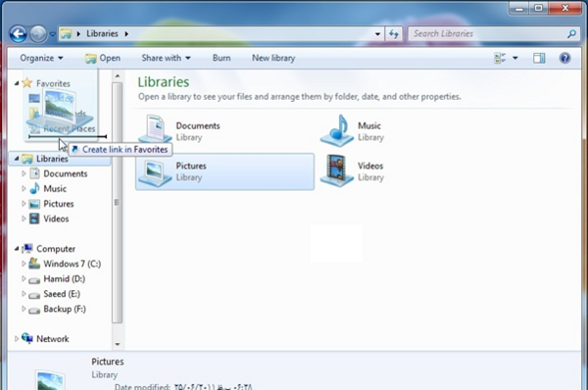
Task: Expand the Documents node in navigation tree
Action: (x=24, y=173)
